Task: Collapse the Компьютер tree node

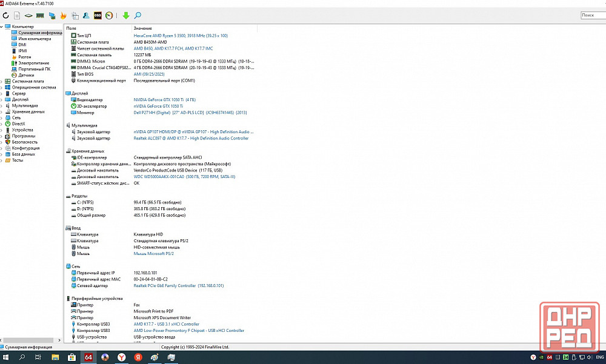Action: 2,27
